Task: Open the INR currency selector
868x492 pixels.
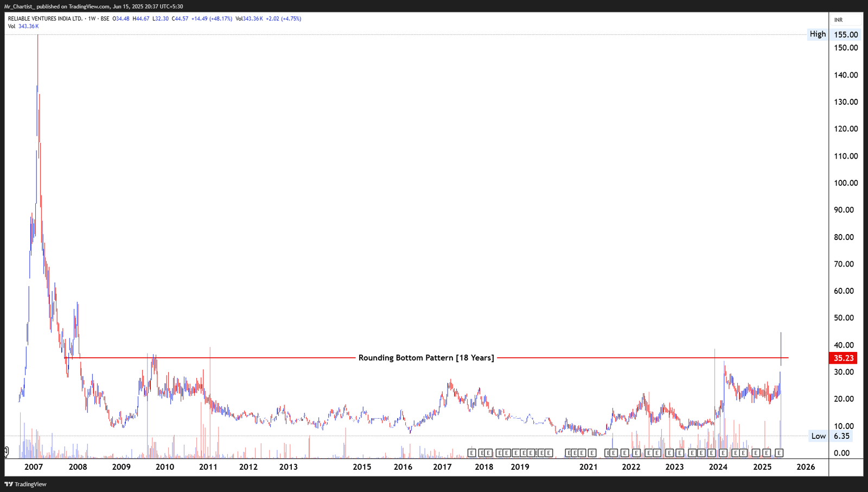Action: (x=838, y=18)
